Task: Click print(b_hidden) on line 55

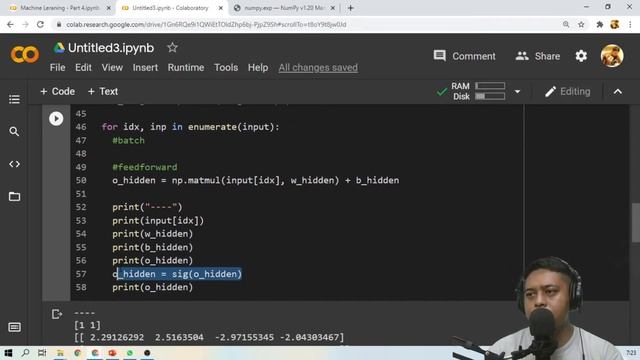Action: click(152, 247)
